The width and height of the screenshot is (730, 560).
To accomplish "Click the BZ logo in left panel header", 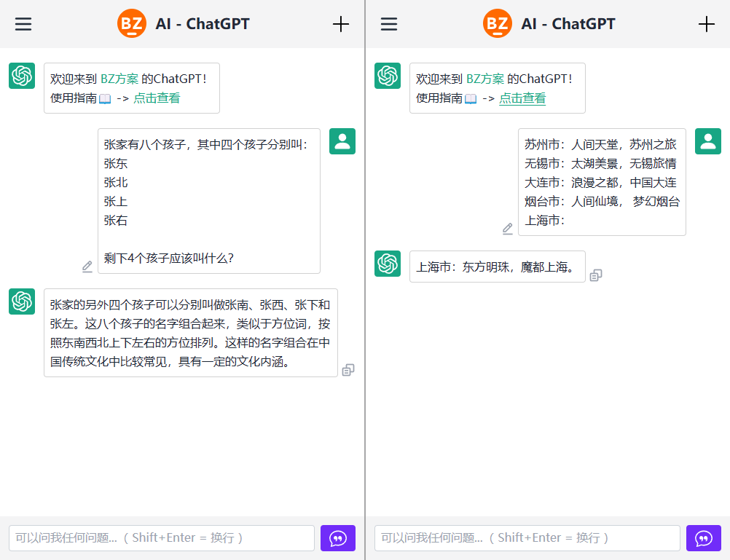I will (132, 23).
